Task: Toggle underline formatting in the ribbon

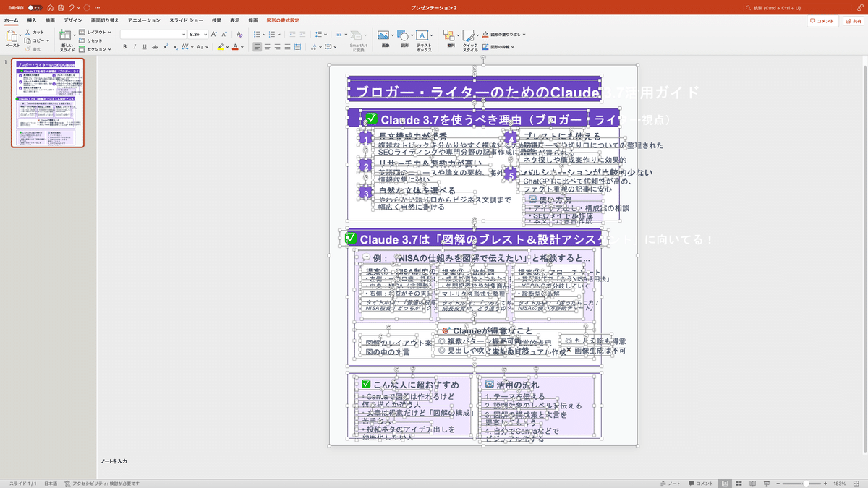Action: click(145, 46)
